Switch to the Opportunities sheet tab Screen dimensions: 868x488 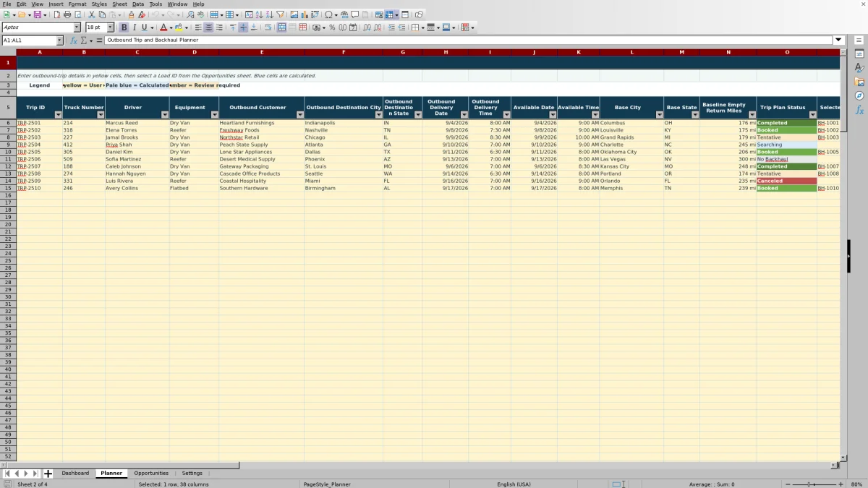pos(151,474)
